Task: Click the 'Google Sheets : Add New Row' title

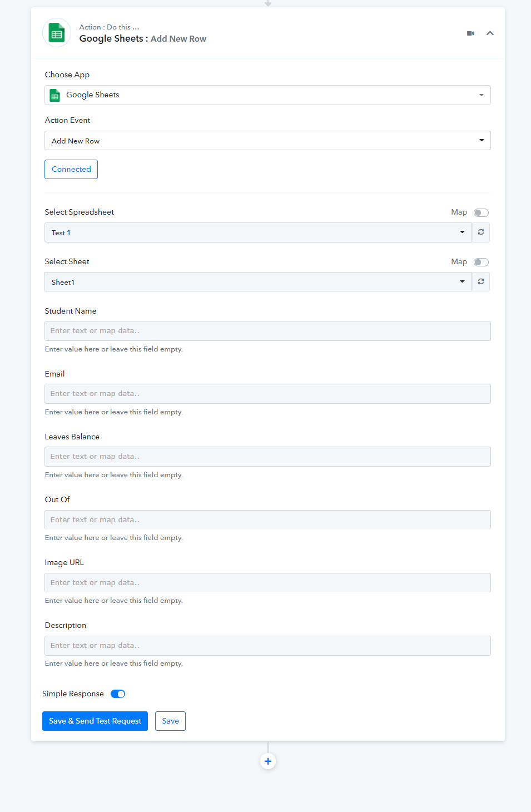Action: coord(142,39)
